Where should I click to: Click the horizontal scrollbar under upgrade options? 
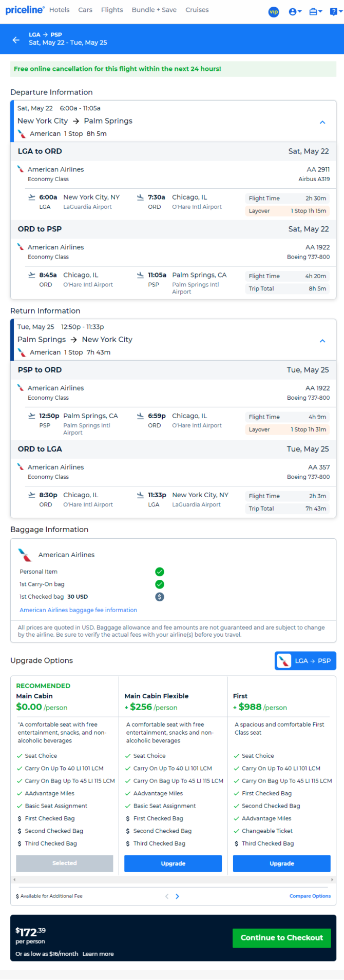click(x=173, y=879)
